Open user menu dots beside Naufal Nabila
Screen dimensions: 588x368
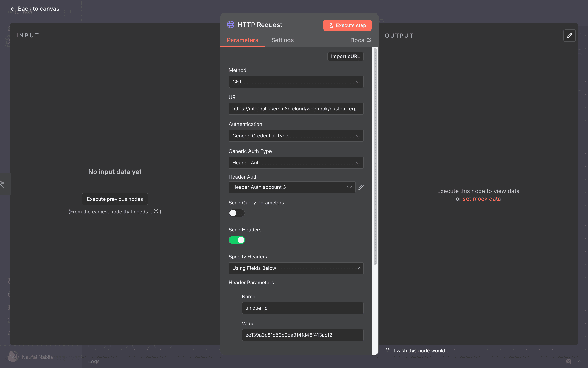pos(69,357)
